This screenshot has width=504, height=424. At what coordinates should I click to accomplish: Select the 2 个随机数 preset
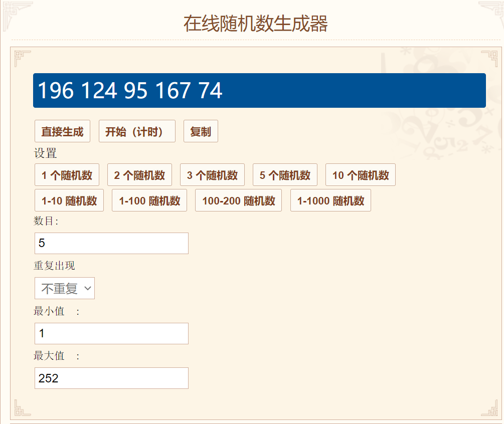tap(139, 175)
